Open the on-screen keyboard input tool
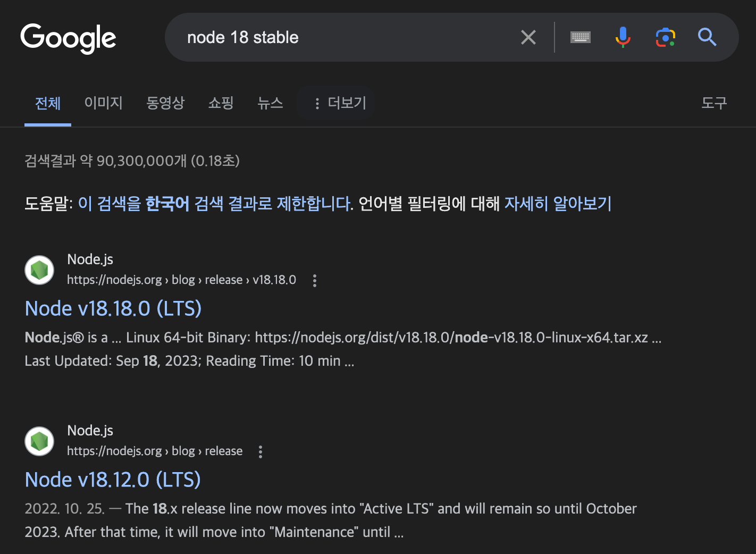 [x=580, y=37]
